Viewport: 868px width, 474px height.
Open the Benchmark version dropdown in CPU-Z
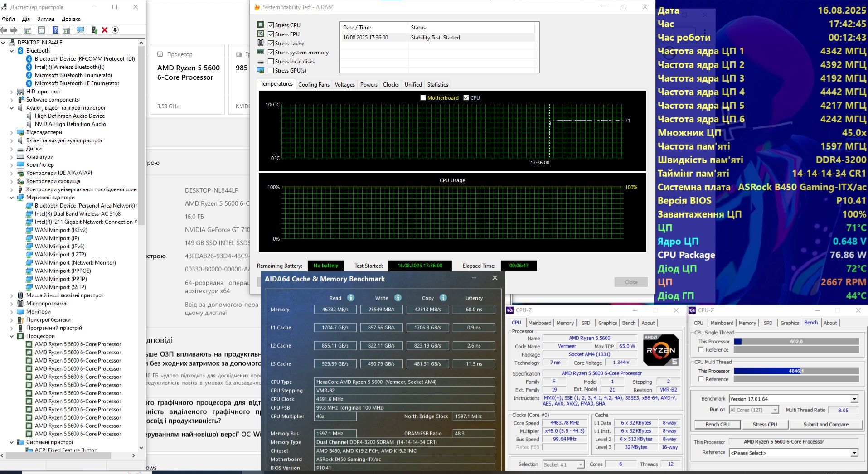854,399
